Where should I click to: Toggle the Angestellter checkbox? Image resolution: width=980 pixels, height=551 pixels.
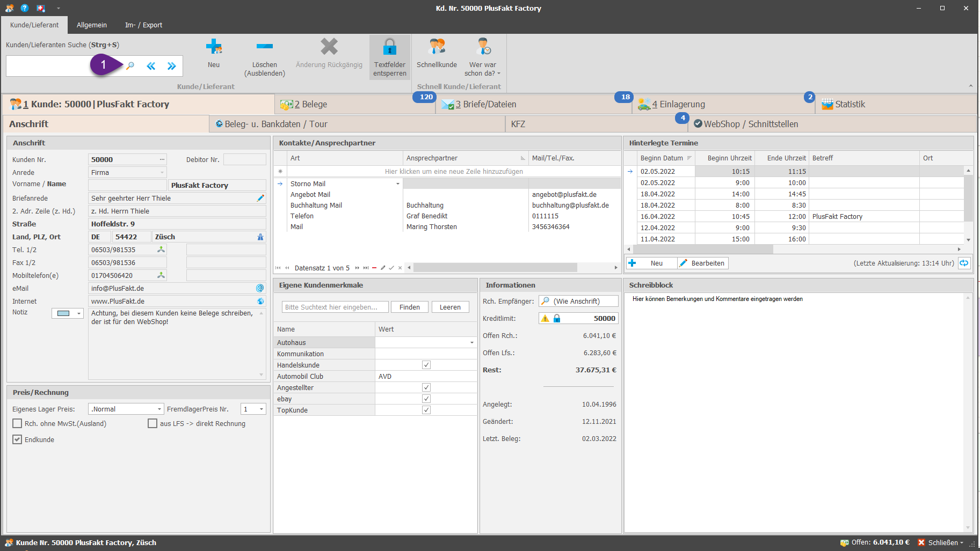(x=426, y=387)
